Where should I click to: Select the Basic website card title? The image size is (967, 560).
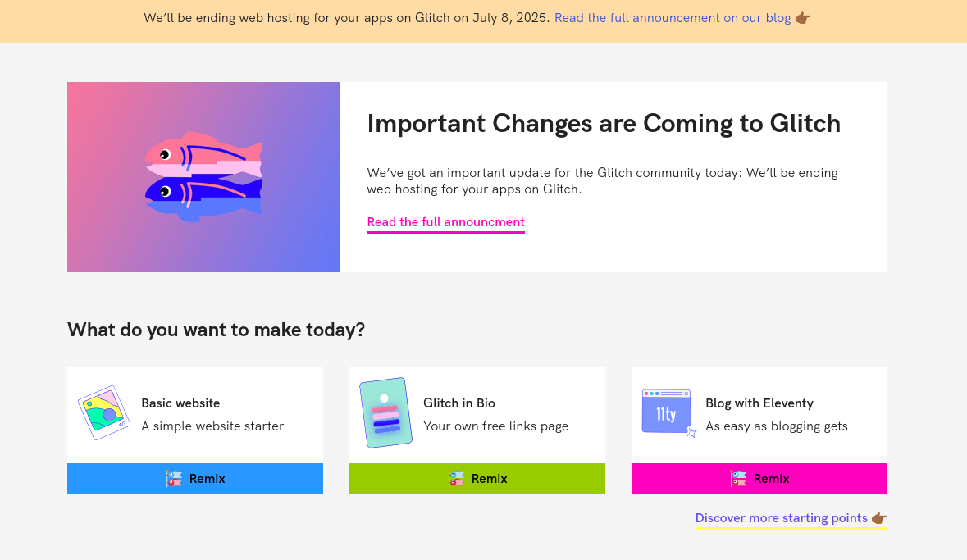tap(180, 403)
